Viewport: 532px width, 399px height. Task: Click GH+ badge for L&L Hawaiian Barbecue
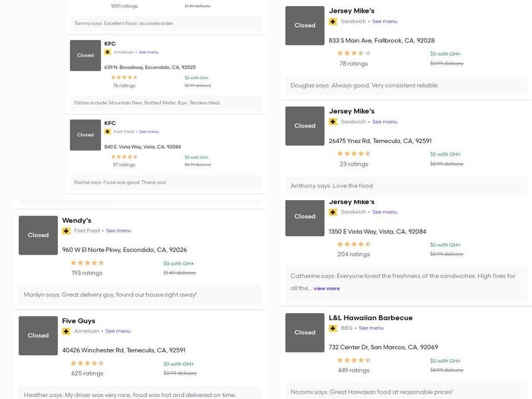(333, 328)
